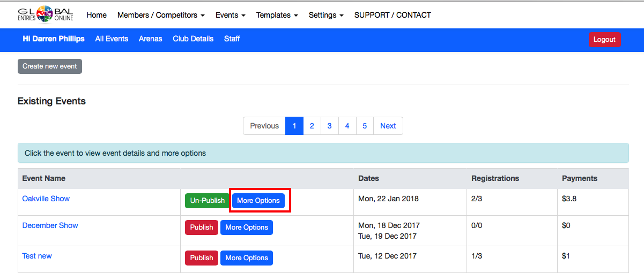Expand the Events dropdown menu
The width and height of the screenshot is (644, 273).
tap(230, 15)
